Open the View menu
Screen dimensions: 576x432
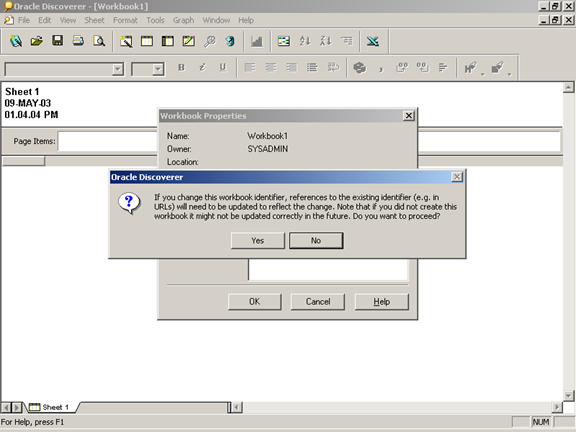click(x=68, y=20)
